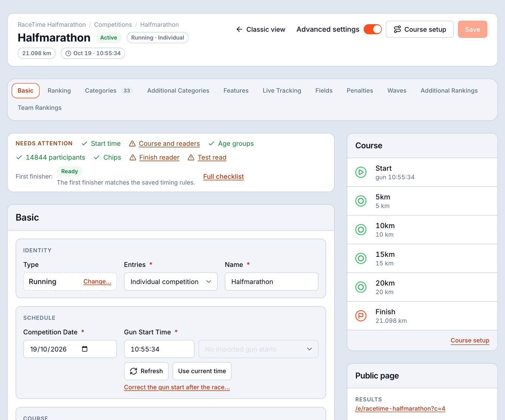Open the Full checklist link
This screenshot has width=505, height=420.
(x=223, y=177)
